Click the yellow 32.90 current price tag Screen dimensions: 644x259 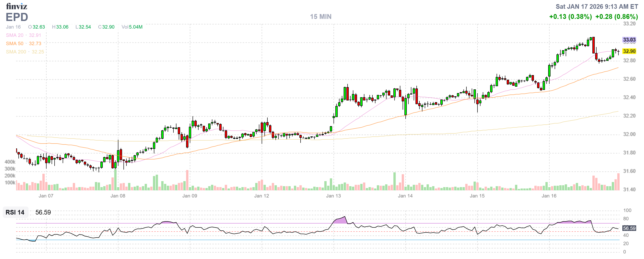(629, 51)
